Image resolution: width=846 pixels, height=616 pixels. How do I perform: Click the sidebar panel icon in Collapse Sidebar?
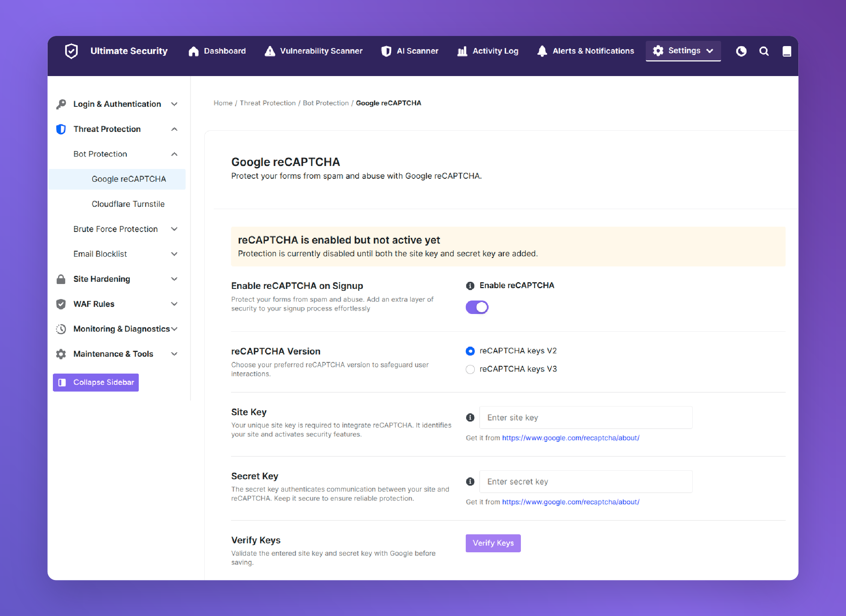[62, 383]
